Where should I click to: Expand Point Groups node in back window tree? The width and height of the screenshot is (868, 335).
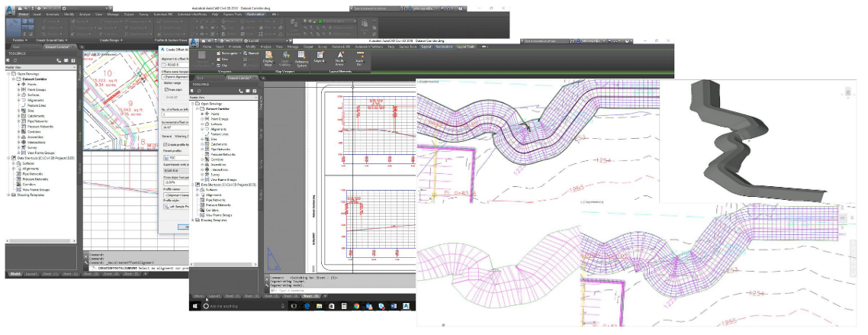(18, 89)
